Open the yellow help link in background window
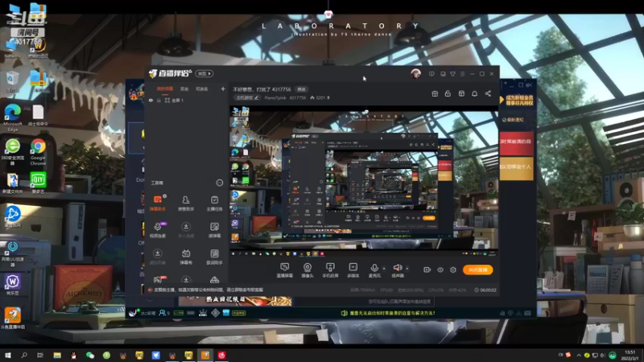 [388, 313]
